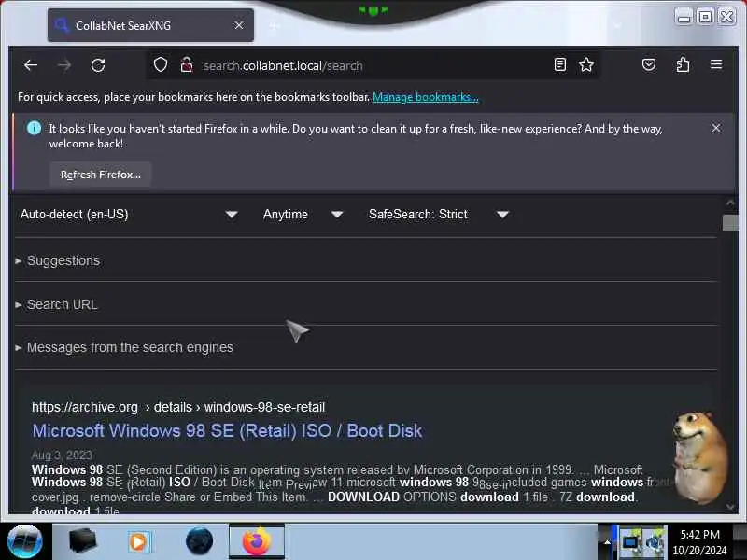The image size is (747, 560).
Task: Open a new tab with the plus button
Action: tap(274, 26)
